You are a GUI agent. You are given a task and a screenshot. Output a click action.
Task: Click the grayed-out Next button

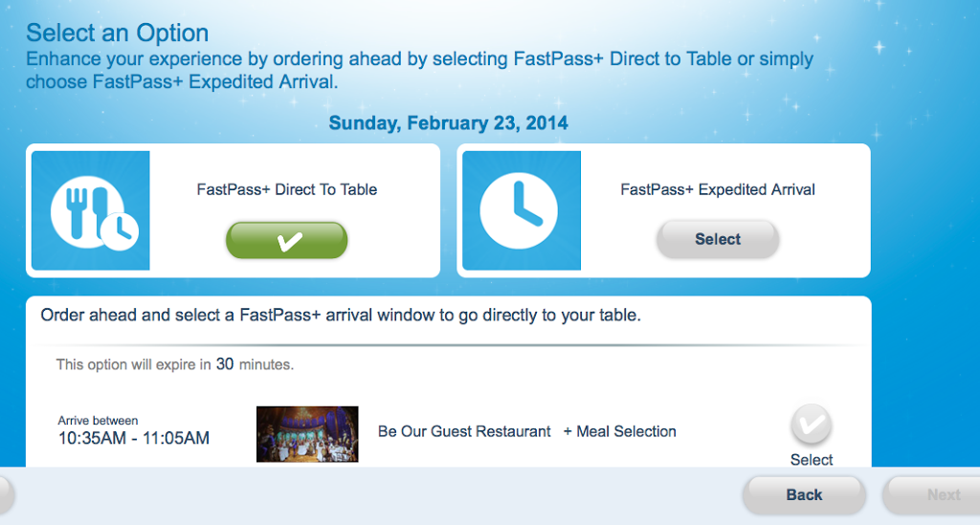tap(931, 495)
